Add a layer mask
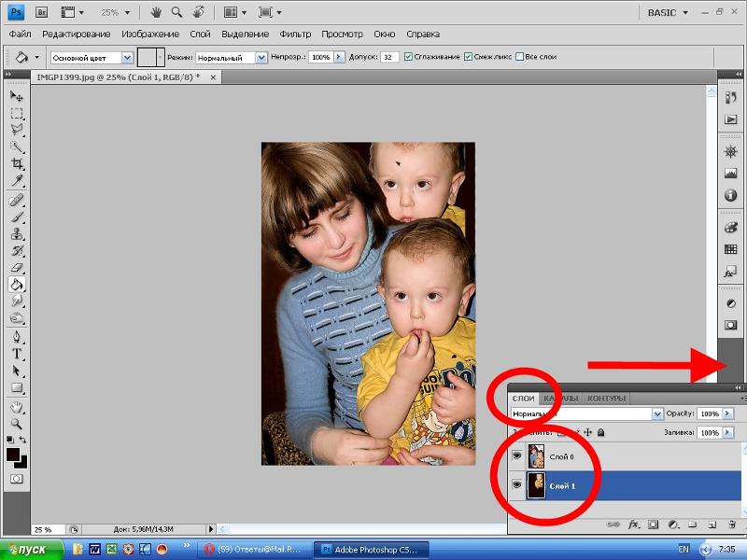Image resolution: width=747 pixels, height=560 pixels. pyautogui.click(x=653, y=525)
